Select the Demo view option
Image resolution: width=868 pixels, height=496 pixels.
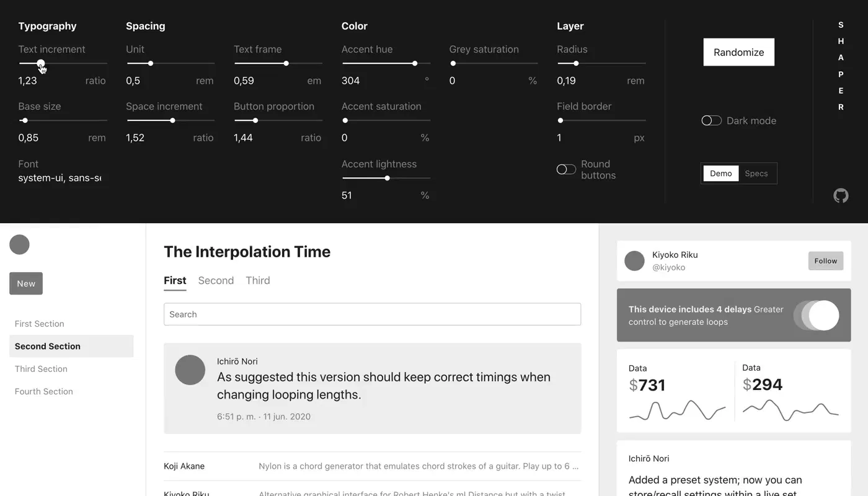click(x=720, y=174)
